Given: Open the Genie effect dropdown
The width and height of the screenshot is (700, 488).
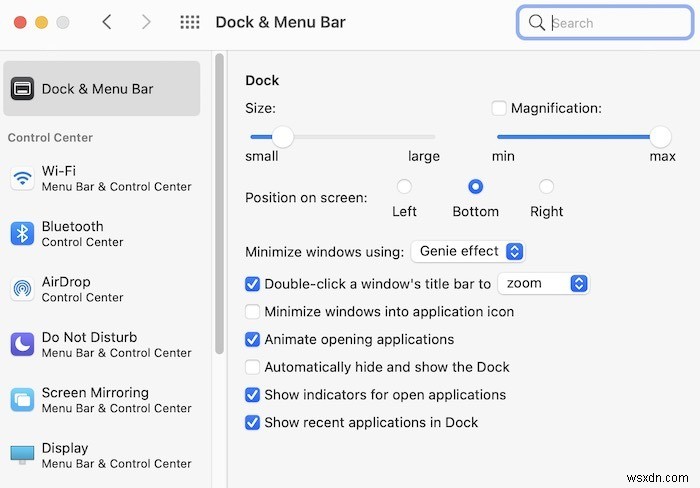Looking at the screenshot, I should point(468,251).
